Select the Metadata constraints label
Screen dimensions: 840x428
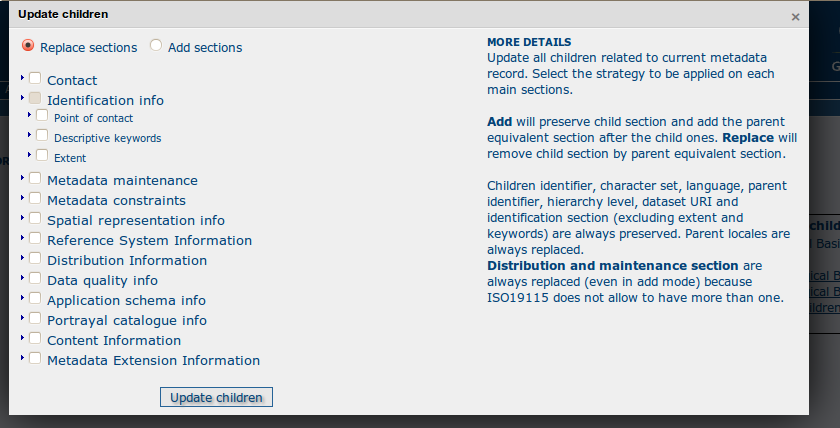coord(116,200)
